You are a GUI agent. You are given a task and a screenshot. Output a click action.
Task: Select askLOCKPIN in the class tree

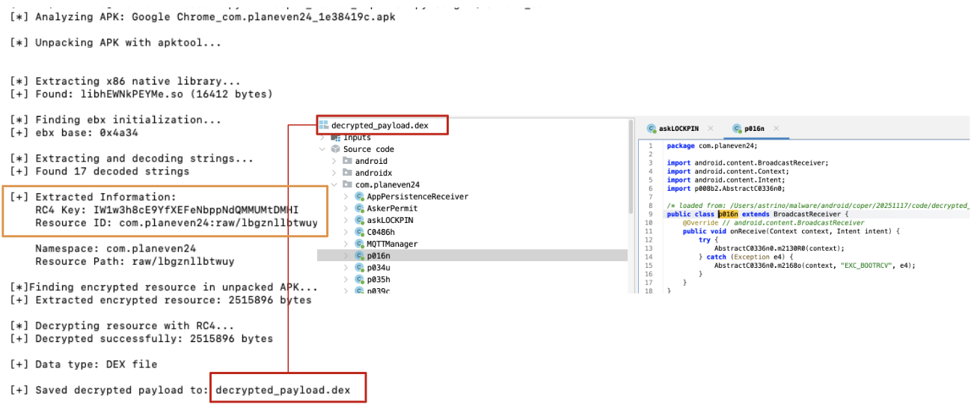[390, 221]
